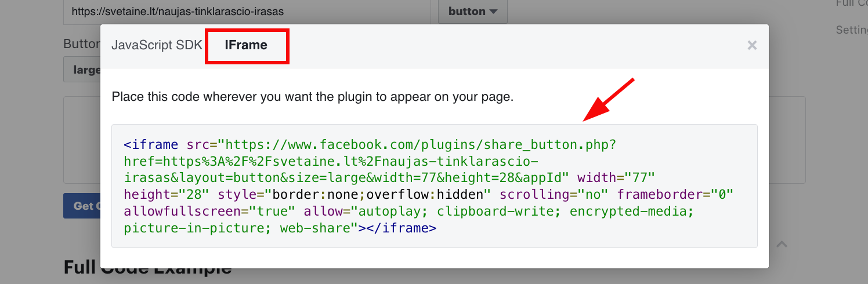Image resolution: width=868 pixels, height=284 pixels.
Task: Open the 'button' layout dropdown
Action: [472, 12]
